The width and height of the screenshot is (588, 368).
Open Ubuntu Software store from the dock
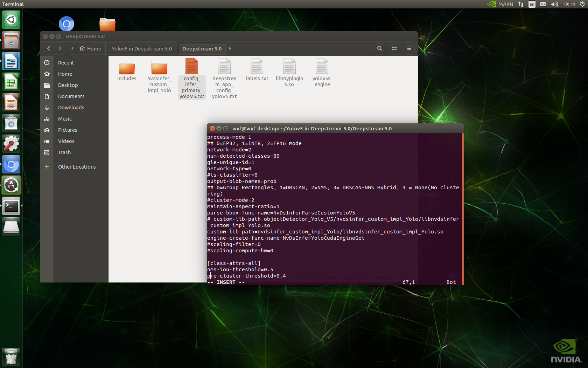[x=11, y=123]
